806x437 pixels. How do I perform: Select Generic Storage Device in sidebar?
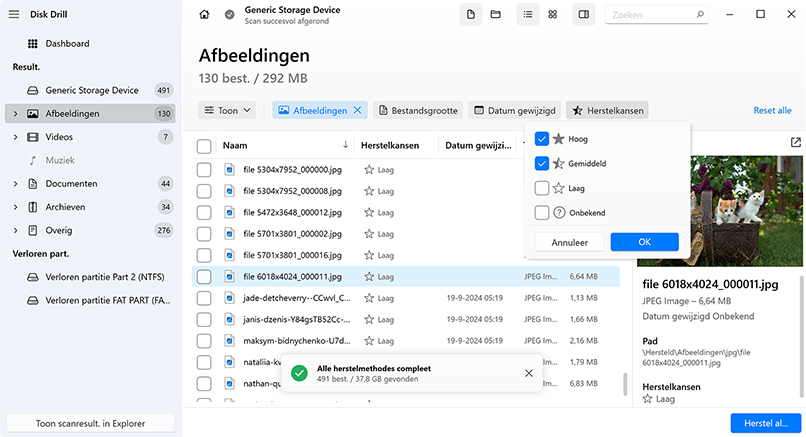coord(90,90)
